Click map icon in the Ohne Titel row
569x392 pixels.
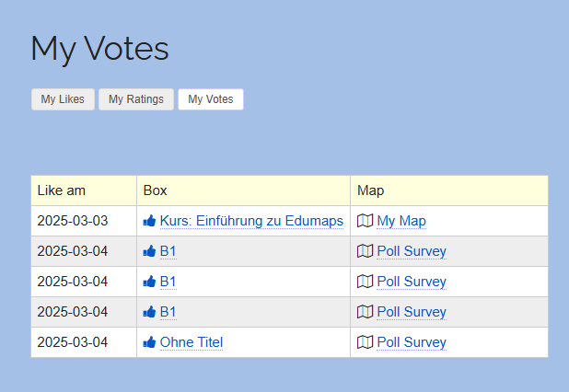(365, 342)
